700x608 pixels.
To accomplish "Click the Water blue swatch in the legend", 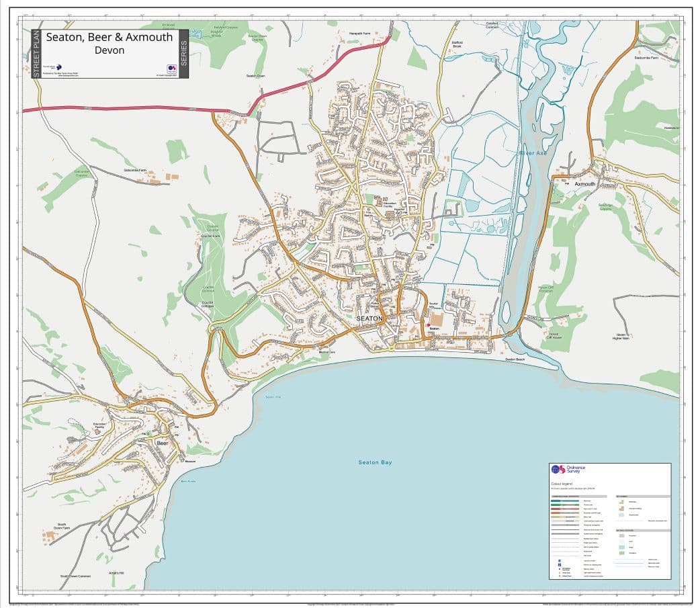I will 621,547.
